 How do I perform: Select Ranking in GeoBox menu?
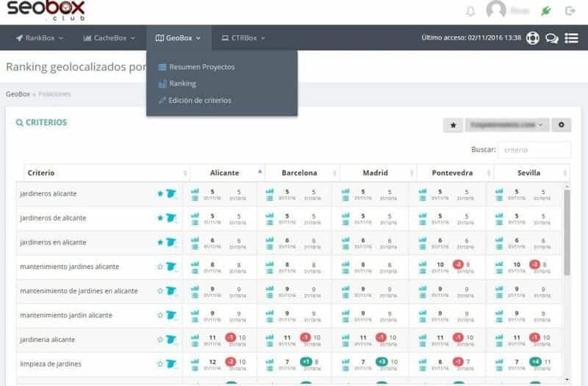coord(177,84)
